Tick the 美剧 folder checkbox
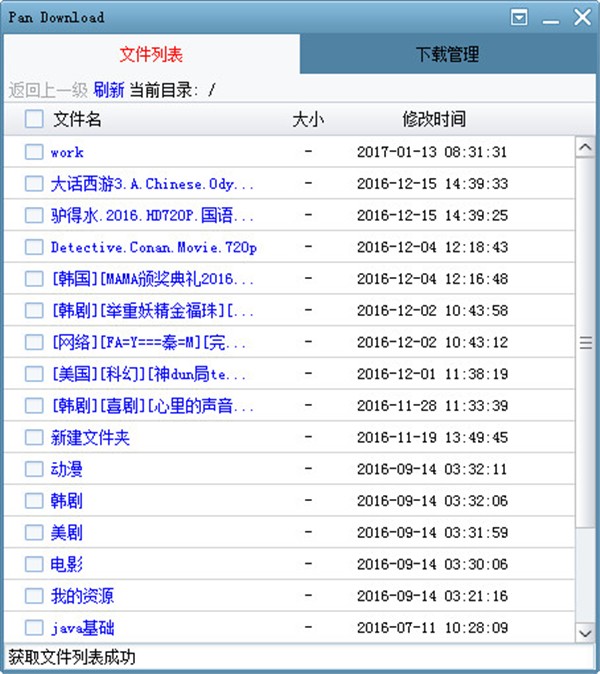This screenshot has width=600, height=674. point(34,533)
